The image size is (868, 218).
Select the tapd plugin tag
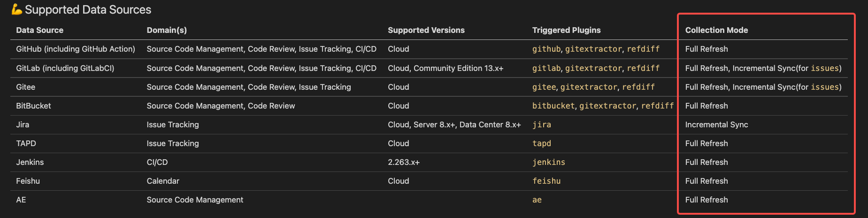click(x=542, y=143)
